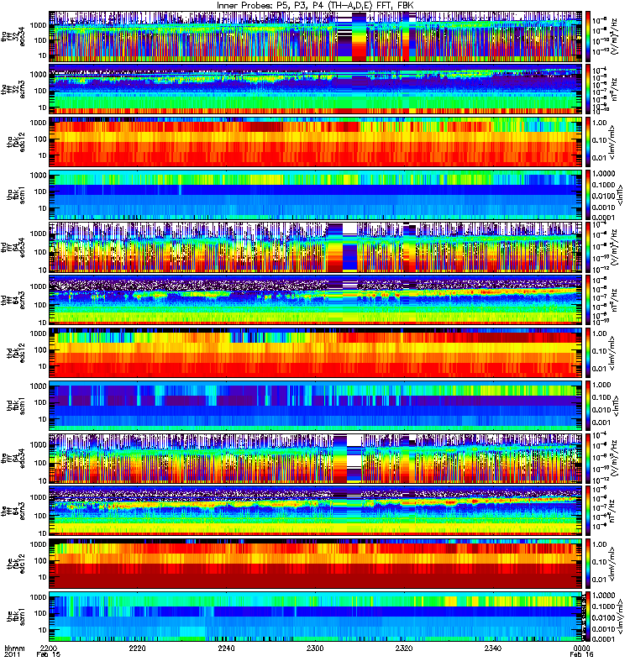This screenshot has width=630, height=672.
Task: Click the color bar beside tha fff scm3 panel
Action: (588, 89)
